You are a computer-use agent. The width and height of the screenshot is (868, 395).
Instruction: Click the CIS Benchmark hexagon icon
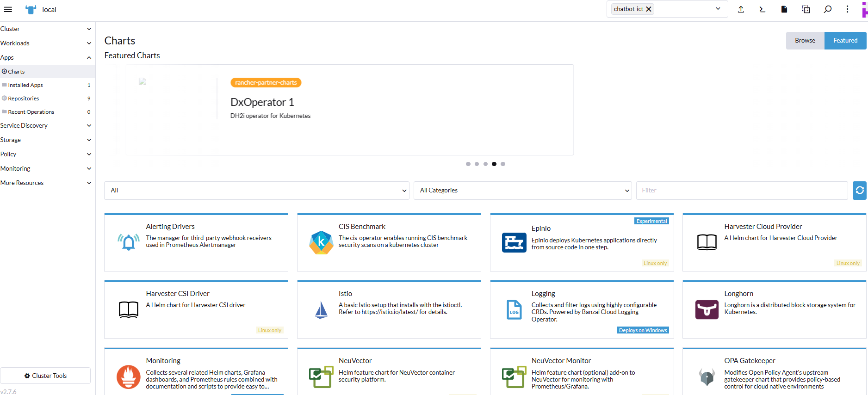pos(321,242)
